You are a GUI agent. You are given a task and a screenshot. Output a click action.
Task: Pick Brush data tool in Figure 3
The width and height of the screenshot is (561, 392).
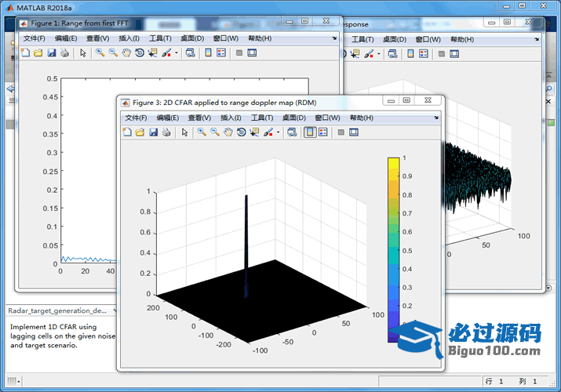click(268, 132)
